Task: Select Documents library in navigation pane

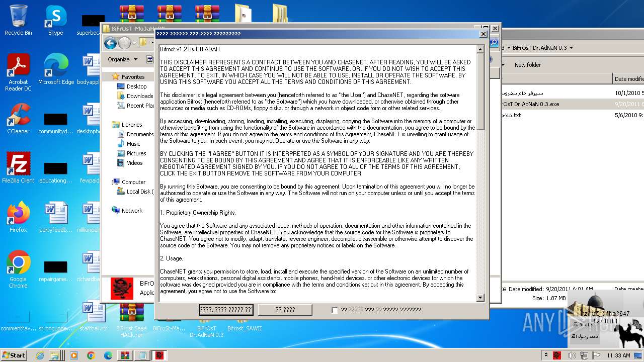Action: tap(139, 134)
